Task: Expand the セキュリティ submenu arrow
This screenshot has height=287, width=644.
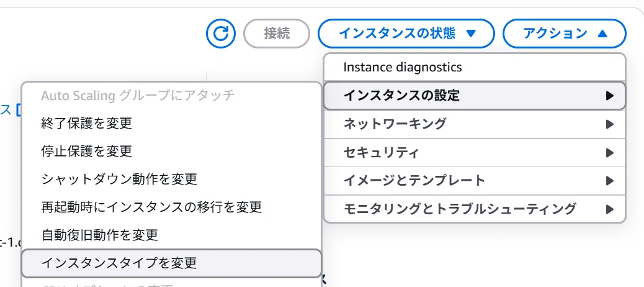Action: coord(610,153)
